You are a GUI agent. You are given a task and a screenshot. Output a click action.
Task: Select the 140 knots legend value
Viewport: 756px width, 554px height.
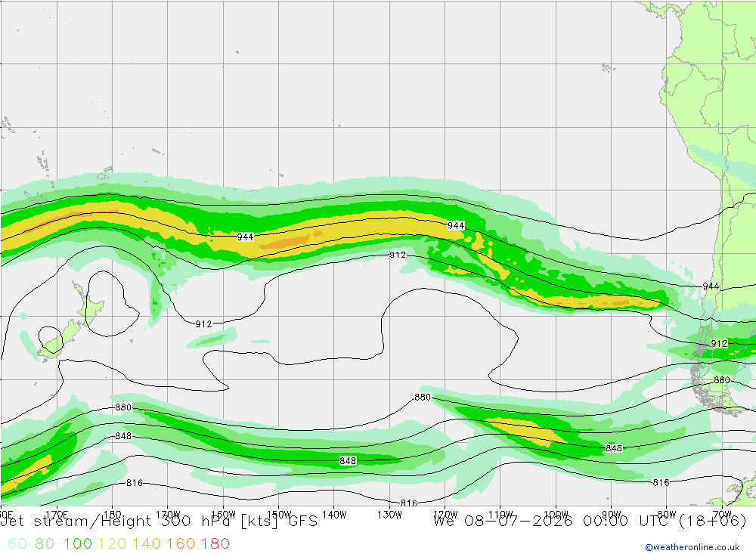[147, 543]
